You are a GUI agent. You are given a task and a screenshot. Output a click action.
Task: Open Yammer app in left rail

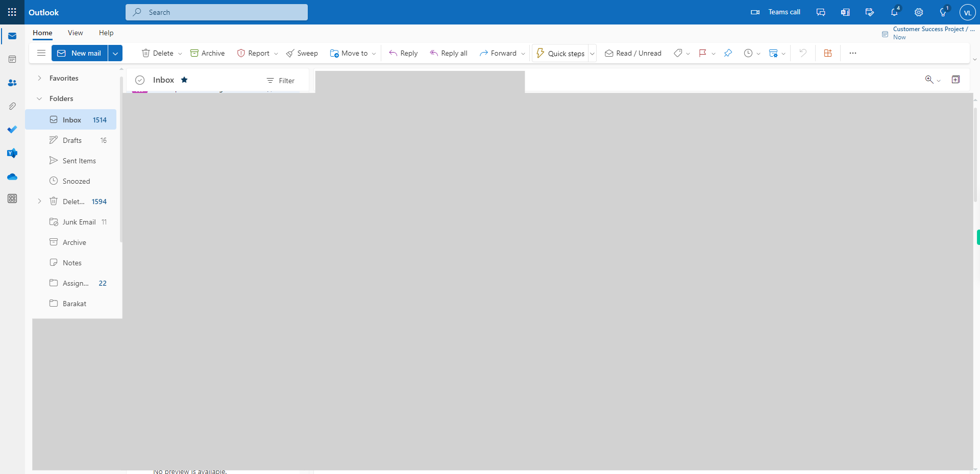pyautogui.click(x=12, y=153)
